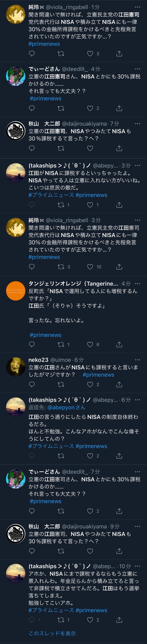Open more options on neko23's tweet
The height and width of the screenshot is (644, 147).
pyautogui.click(x=138, y=360)
